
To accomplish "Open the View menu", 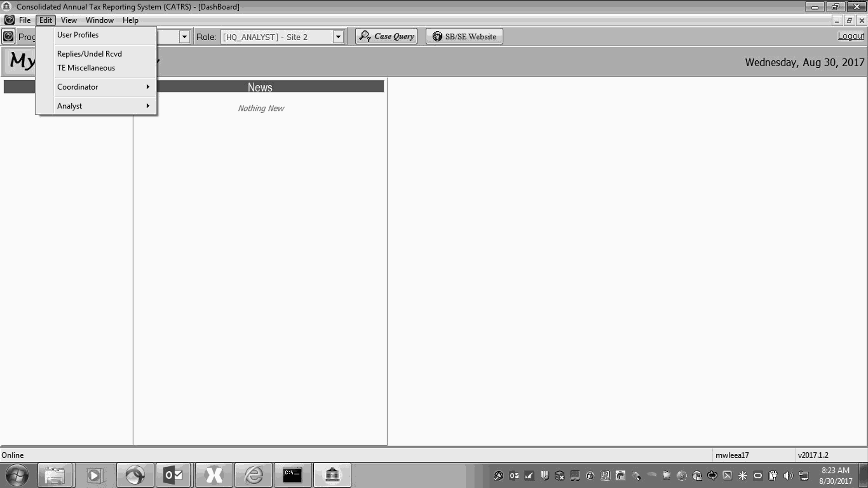I will [x=69, y=20].
